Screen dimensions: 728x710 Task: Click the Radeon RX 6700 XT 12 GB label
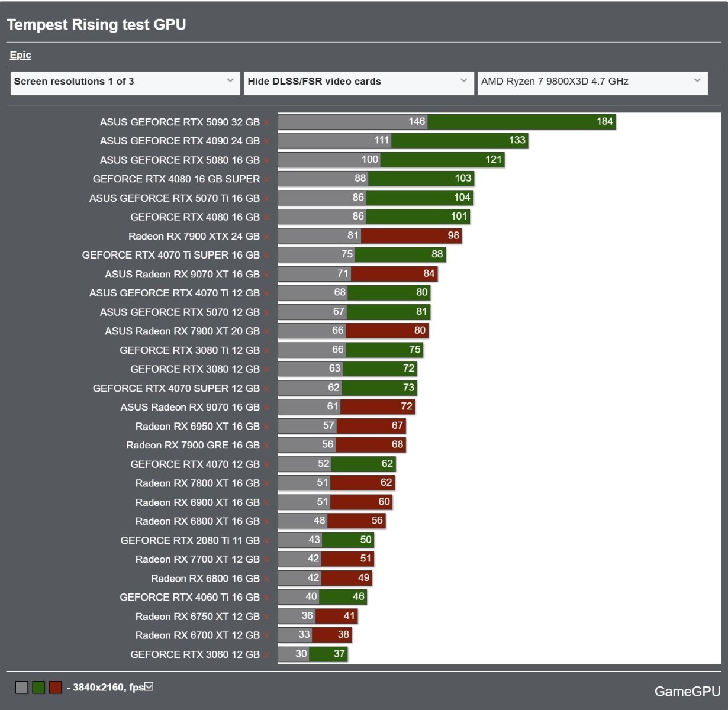(x=198, y=635)
